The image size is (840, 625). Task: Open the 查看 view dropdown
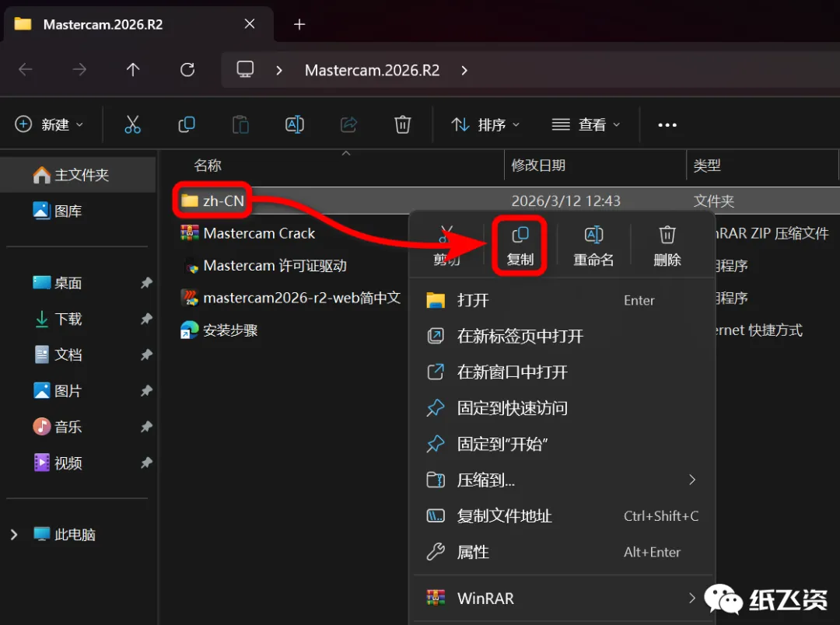586,125
